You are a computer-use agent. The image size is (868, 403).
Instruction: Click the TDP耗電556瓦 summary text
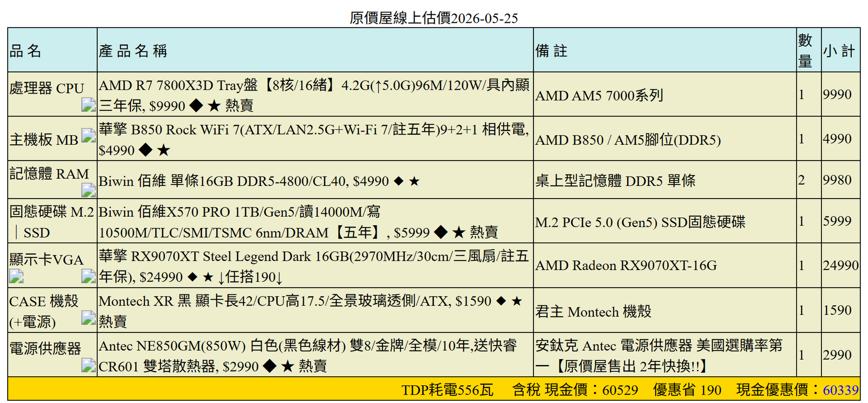[x=447, y=390]
